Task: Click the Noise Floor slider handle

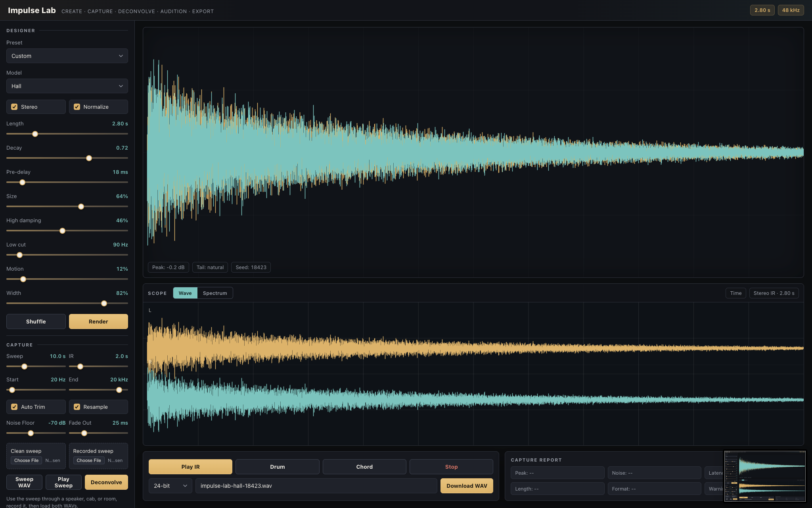Action: tap(31, 433)
